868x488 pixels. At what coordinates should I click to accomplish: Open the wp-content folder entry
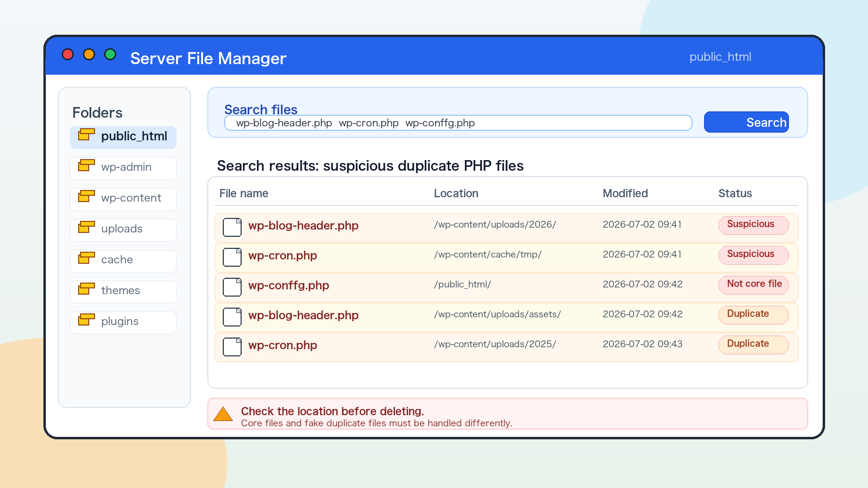point(123,199)
